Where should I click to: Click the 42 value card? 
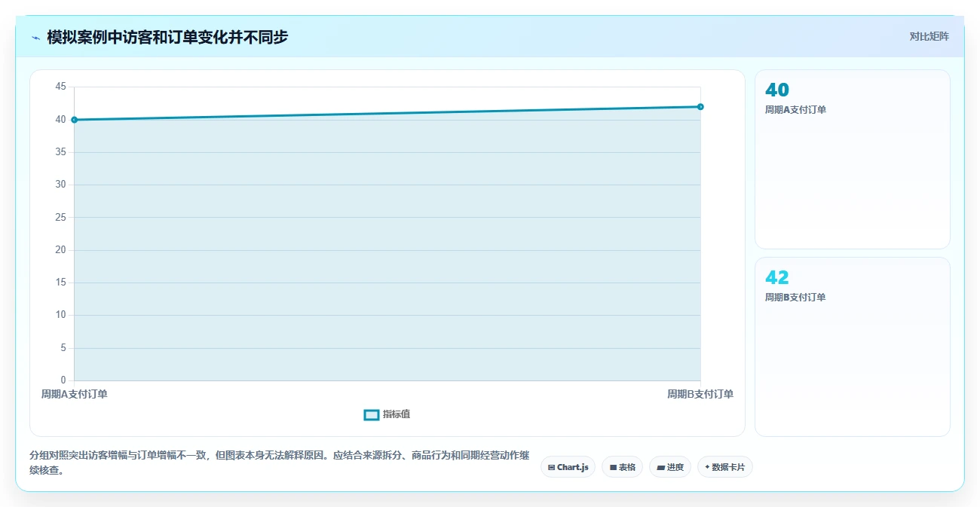[853, 347]
